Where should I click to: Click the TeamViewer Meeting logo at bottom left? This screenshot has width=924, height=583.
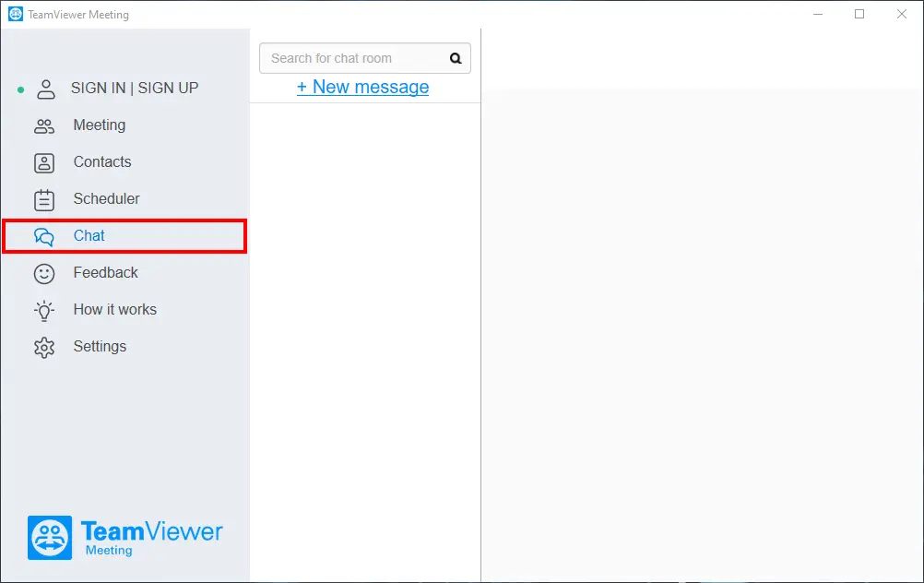click(124, 538)
